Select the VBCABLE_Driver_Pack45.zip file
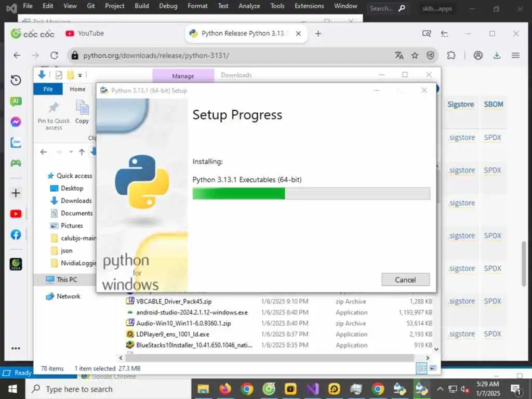The image size is (532, 399). 174,301
